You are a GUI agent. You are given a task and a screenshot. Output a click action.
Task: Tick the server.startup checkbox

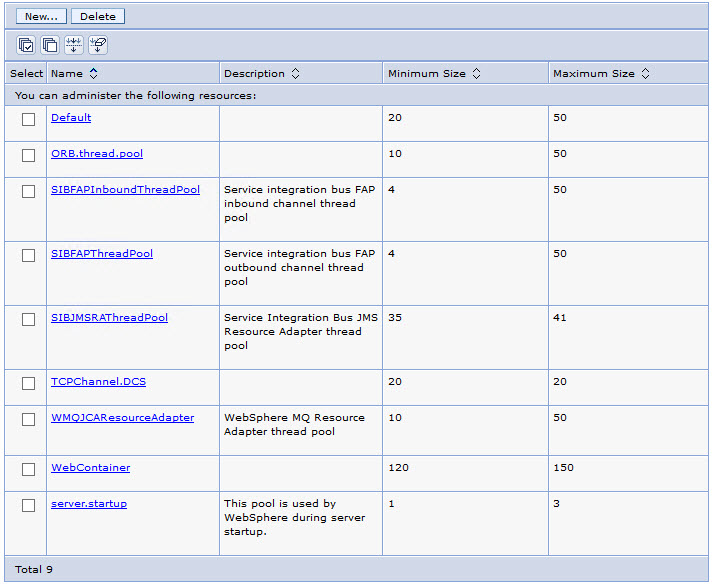[28, 506]
